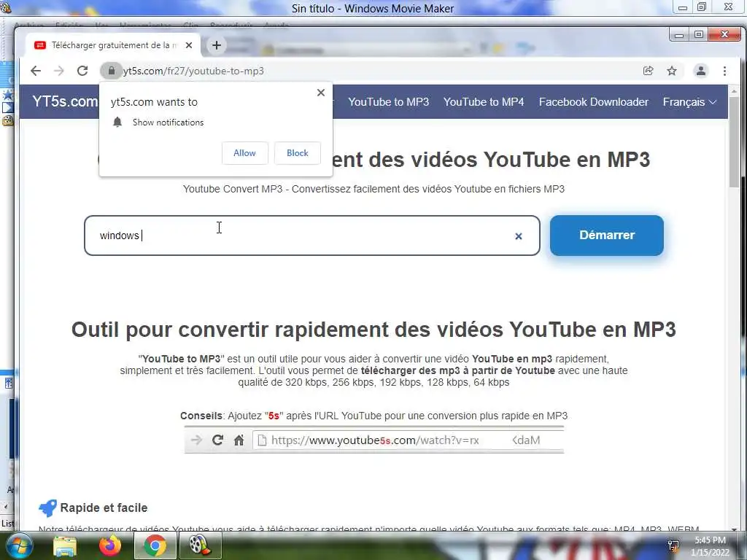Image resolution: width=747 pixels, height=560 pixels.
Task: Click the network tray icon
Action: (x=673, y=545)
